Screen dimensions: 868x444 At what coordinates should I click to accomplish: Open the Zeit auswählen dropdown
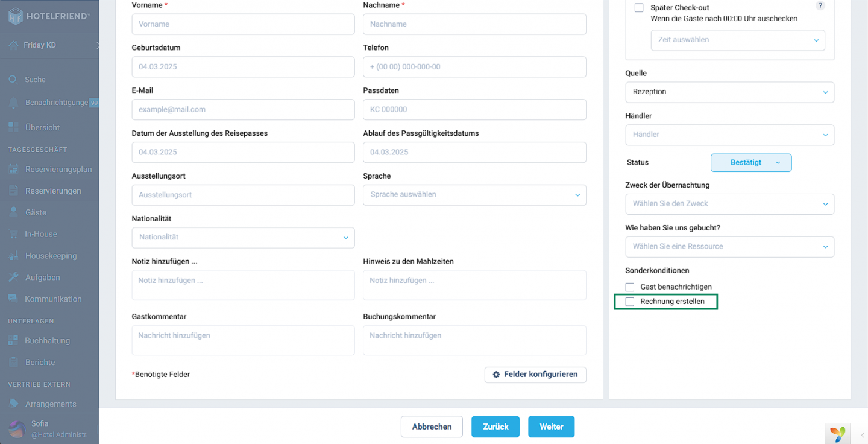click(738, 40)
